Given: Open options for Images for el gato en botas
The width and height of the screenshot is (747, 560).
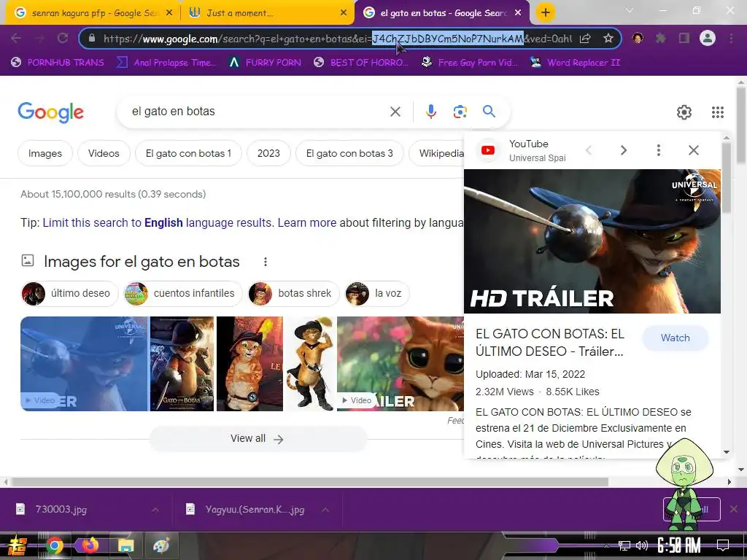Looking at the screenshot, I should (266, 262).
